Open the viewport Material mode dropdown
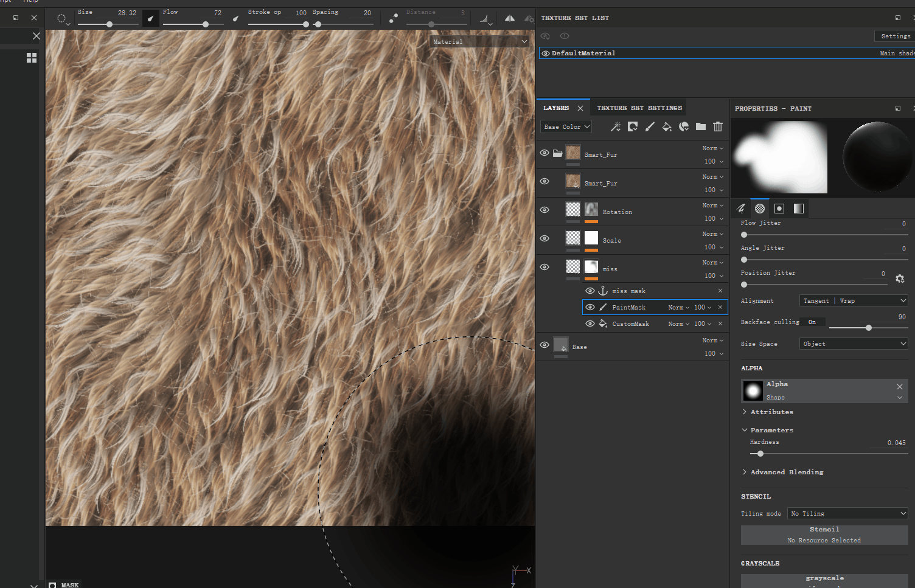This screenshot has height=588, width=915. 479,41
